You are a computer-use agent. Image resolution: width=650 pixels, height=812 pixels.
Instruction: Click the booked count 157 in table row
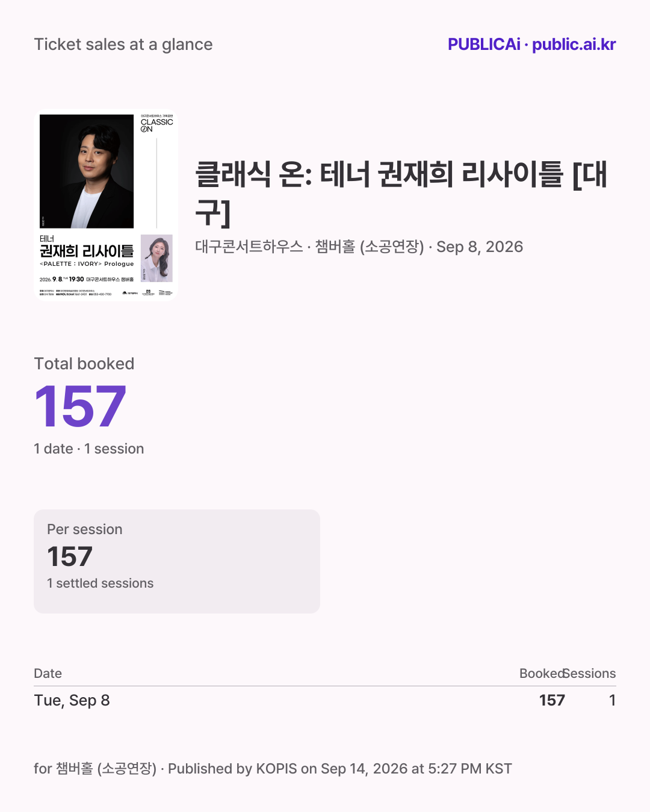(552, 700)
